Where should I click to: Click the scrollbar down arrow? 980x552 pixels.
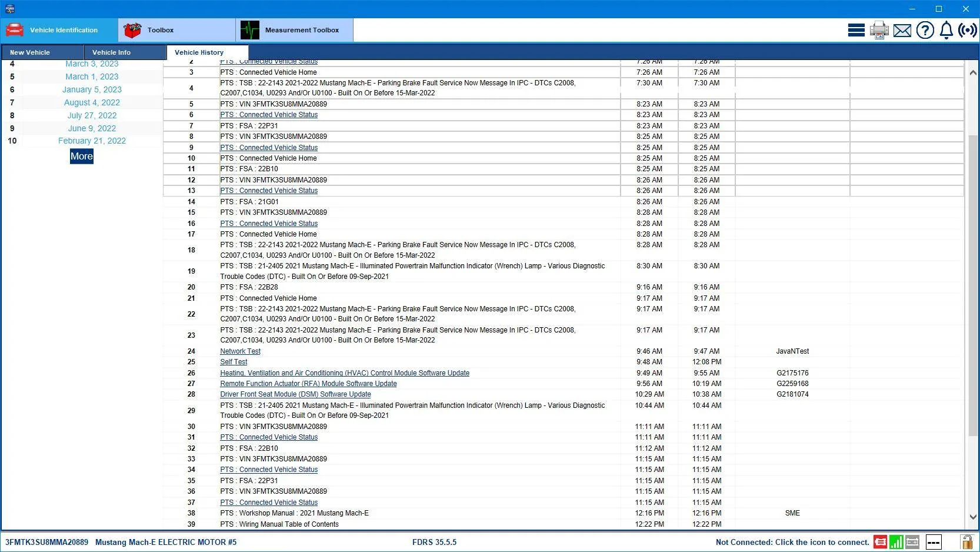(973, 517)
